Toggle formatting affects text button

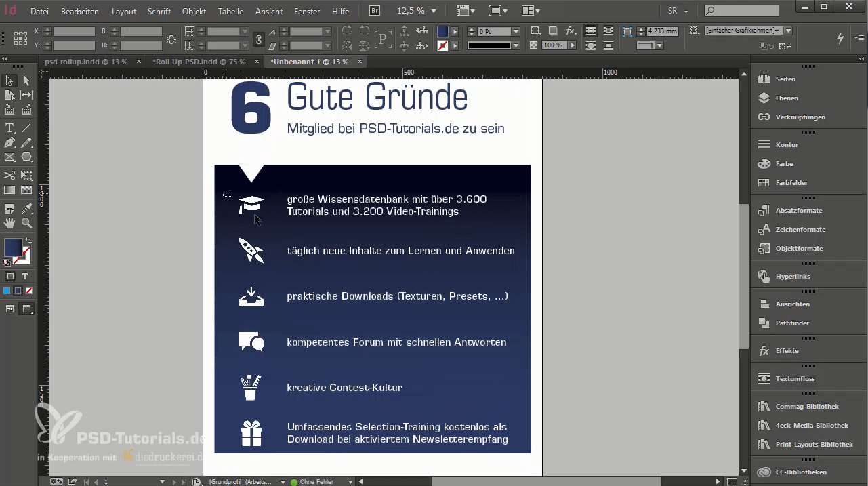tap(25, 277)
